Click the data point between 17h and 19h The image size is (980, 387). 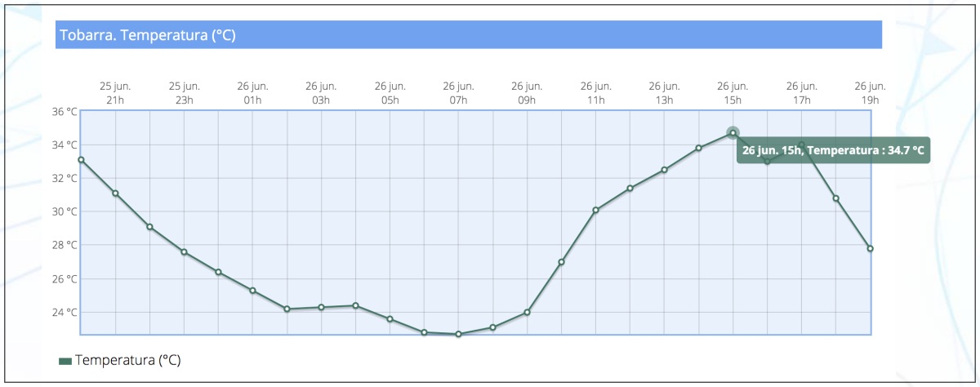point(835,198)
